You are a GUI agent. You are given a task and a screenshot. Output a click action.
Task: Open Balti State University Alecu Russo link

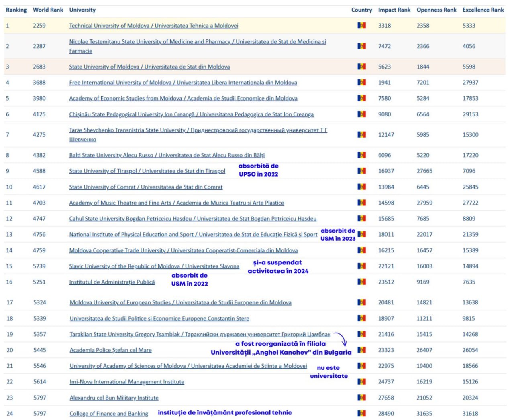click(x=167, y=155)
